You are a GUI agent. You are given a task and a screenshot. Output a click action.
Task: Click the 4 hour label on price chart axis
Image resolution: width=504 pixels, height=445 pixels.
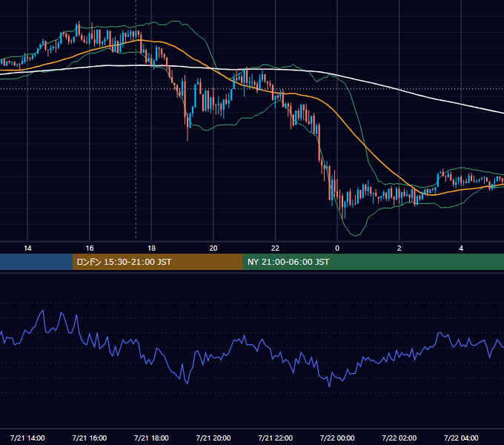coord(461,248)
